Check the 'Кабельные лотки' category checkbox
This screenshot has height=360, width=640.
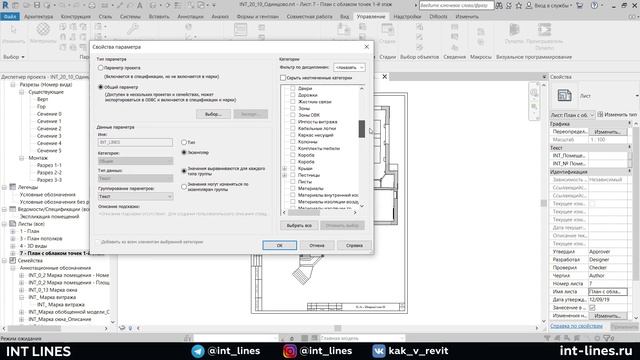[293, 128]
